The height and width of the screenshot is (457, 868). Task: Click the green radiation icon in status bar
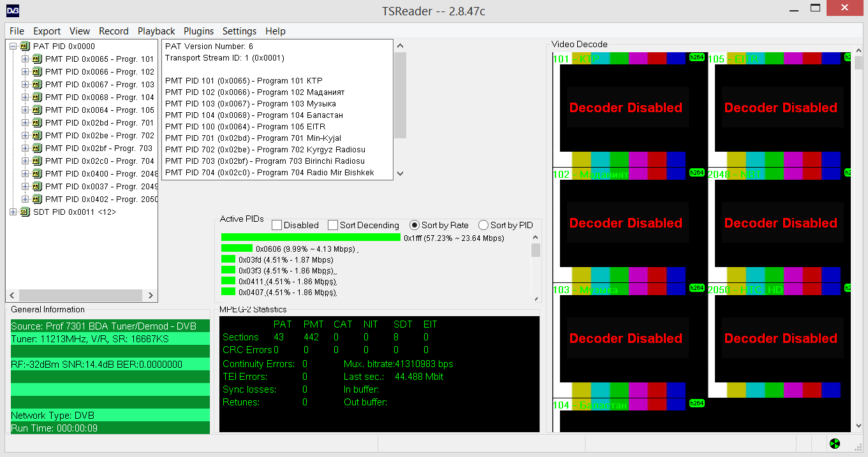click(835, 444)
